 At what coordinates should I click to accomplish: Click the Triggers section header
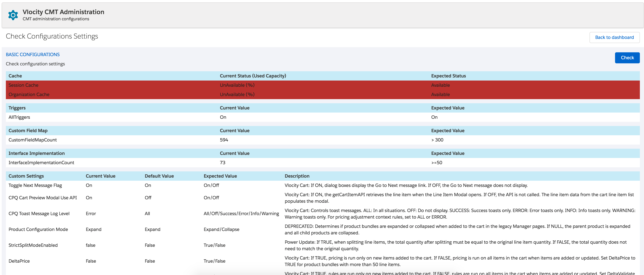coord(17,108)
